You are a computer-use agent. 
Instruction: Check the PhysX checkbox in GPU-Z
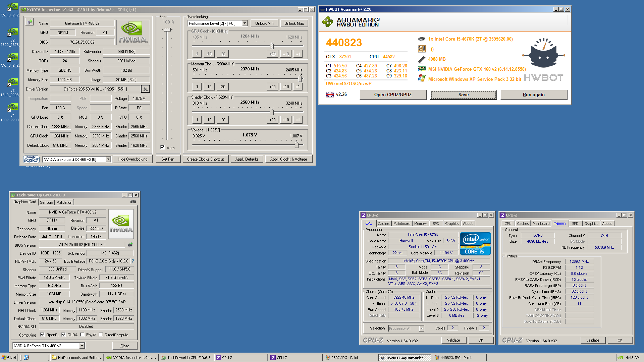(x=82, y=335)
